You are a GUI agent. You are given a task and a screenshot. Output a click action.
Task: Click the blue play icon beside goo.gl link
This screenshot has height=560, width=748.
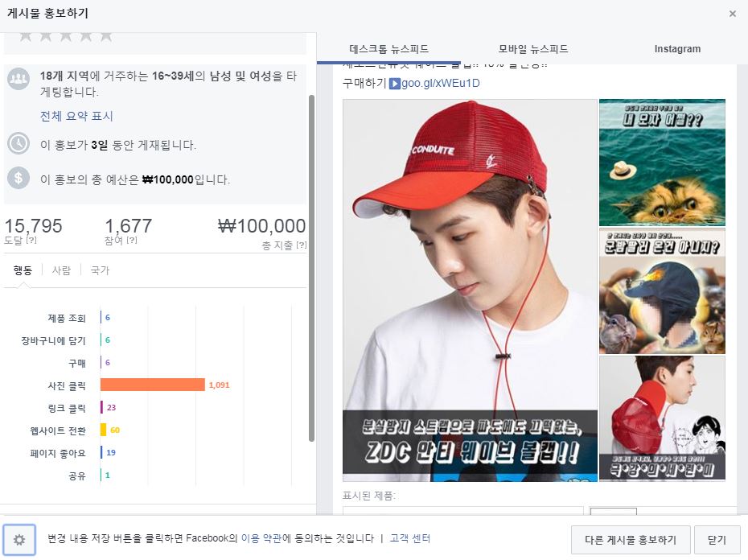[395, 84]
